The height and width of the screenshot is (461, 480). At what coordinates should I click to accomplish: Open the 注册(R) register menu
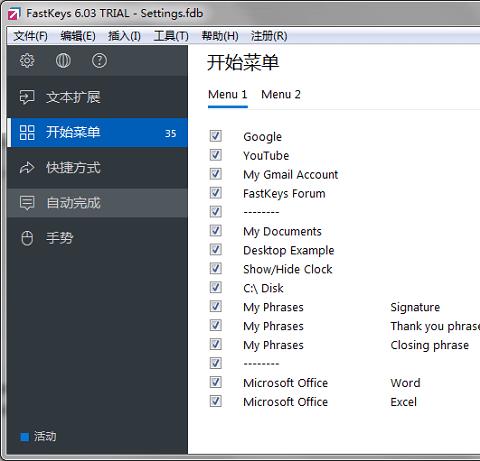pyautogui.click(x=269, y=36)
